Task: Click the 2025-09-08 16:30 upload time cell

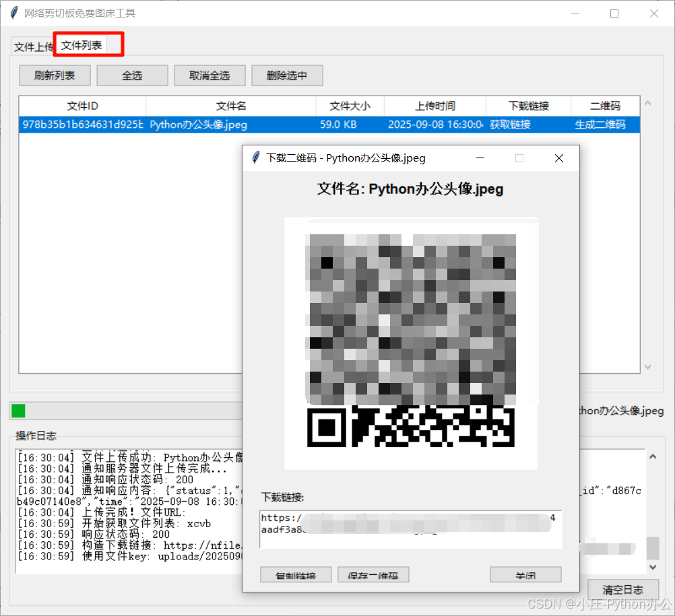Action: pos(435,125)
